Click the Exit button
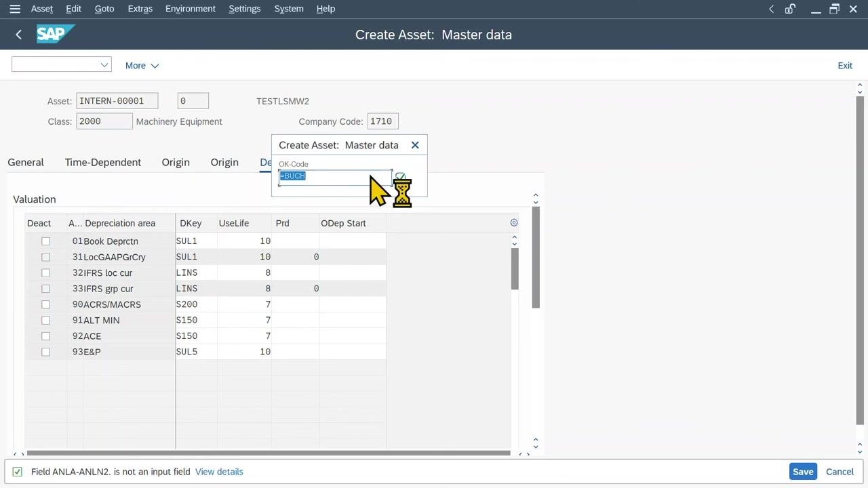Screen dimensions: 868x488 pos(845,66)
